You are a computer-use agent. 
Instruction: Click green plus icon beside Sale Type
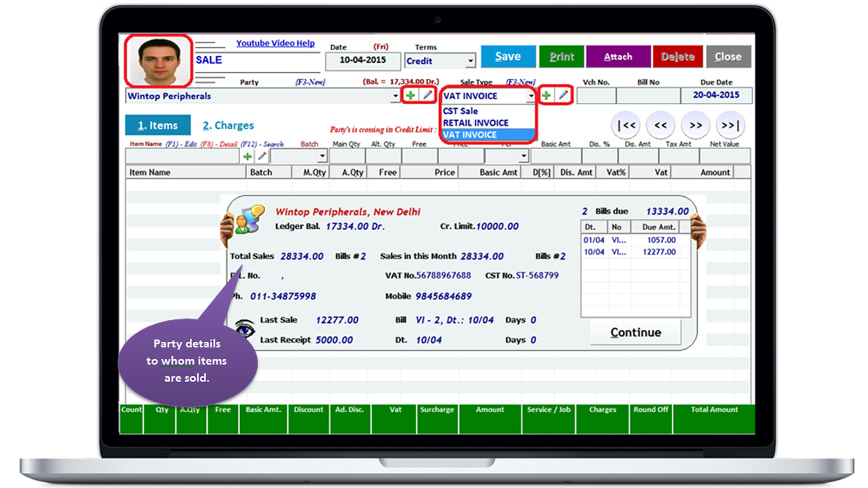point(546,95)
